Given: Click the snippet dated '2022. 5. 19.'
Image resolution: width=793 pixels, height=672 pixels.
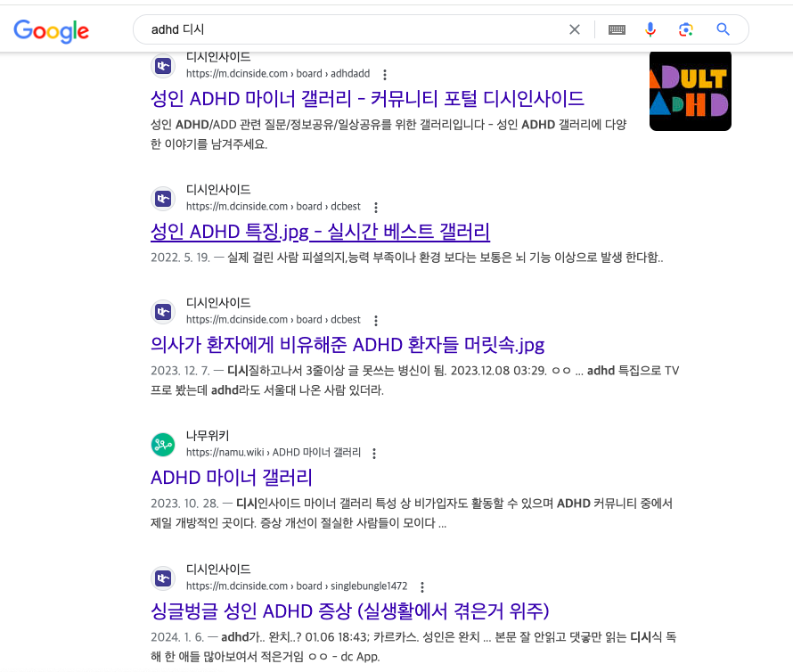Looking at the screenshot, I should click(406, 258).
